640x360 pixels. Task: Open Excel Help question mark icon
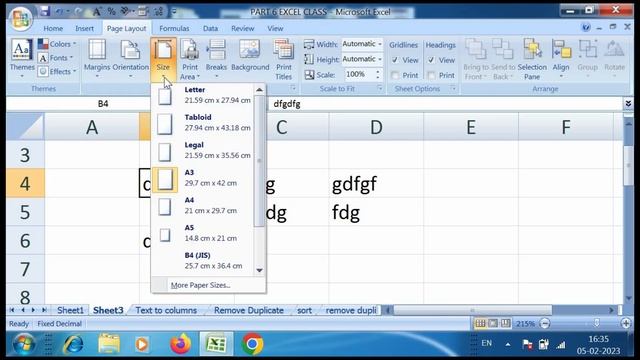586,27
